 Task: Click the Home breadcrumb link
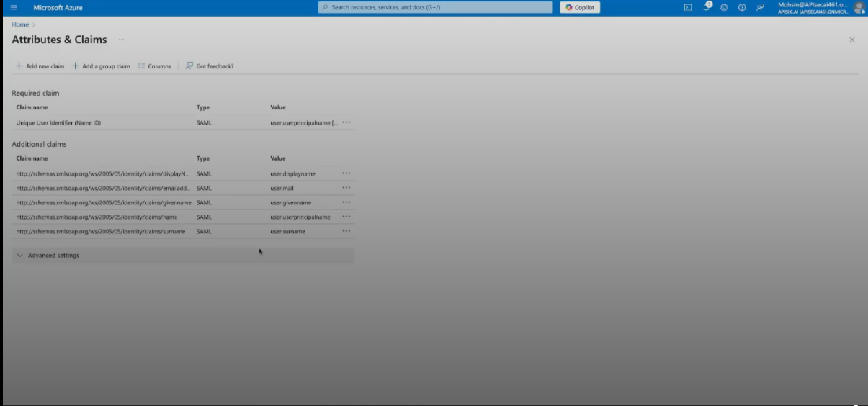tap(20, 24)
